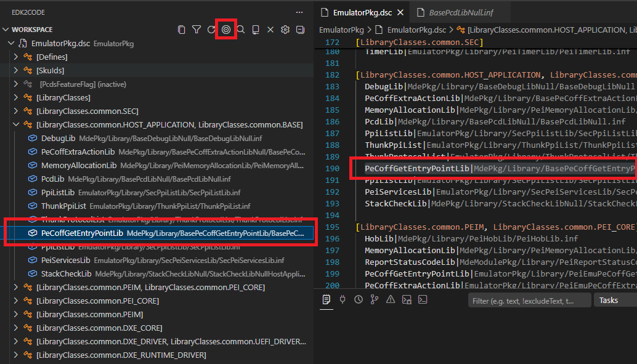This screenshot has width=637, height=364.
Task: Click the book icon in Workspace toolbar
Action: tap(256, 30)
